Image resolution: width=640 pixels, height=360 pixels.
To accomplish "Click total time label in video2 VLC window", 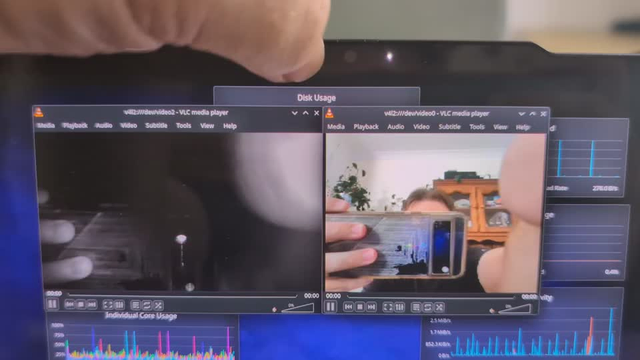I will (311, 296).
